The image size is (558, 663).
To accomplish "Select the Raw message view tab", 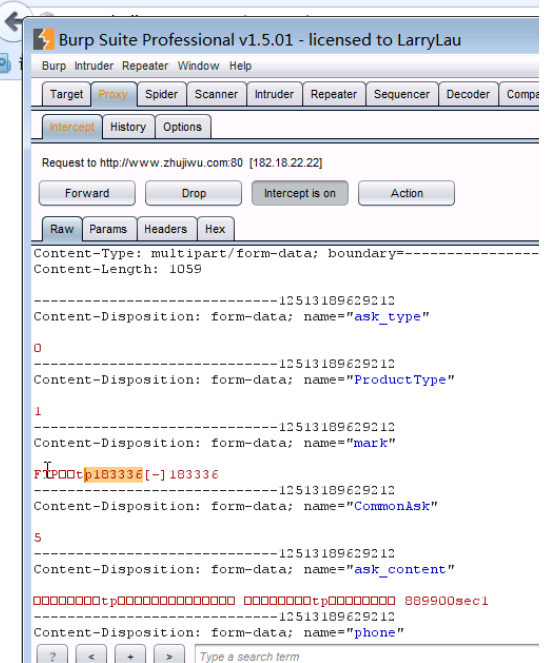I will coord(62,229).
